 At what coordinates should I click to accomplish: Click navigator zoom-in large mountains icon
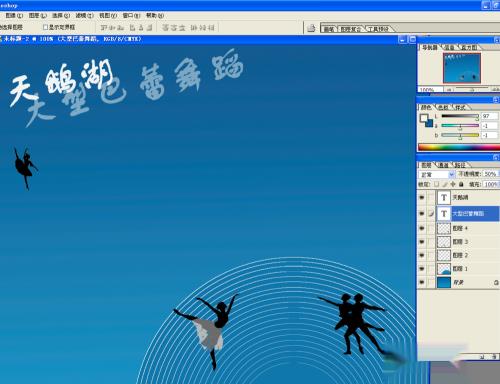pyautogui.click(x=495, y=90)
